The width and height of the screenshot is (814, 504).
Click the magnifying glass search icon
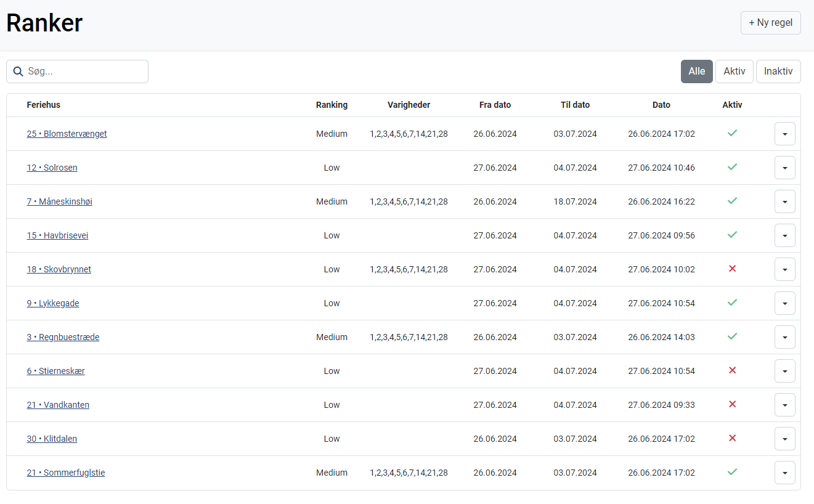pos(18,71)
